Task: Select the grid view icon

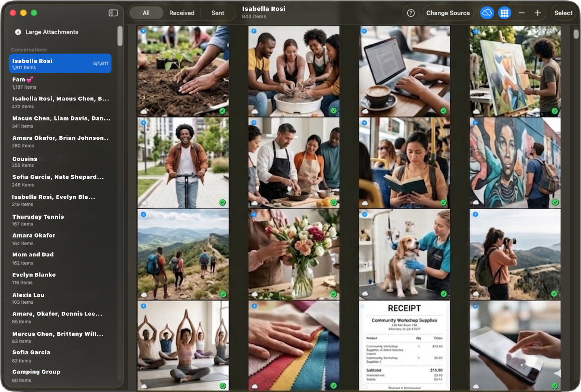Action: pyautogui.click(x=505, y=13)
